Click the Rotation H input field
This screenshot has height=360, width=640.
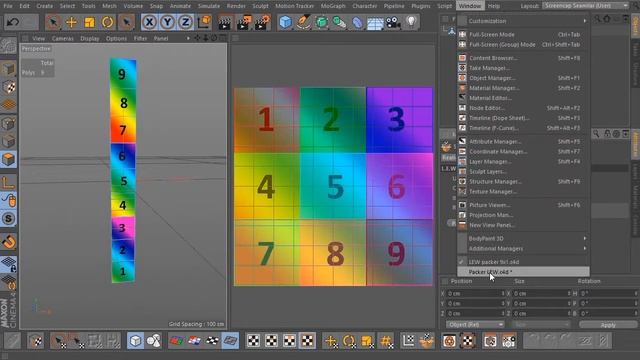click(608, 293)
